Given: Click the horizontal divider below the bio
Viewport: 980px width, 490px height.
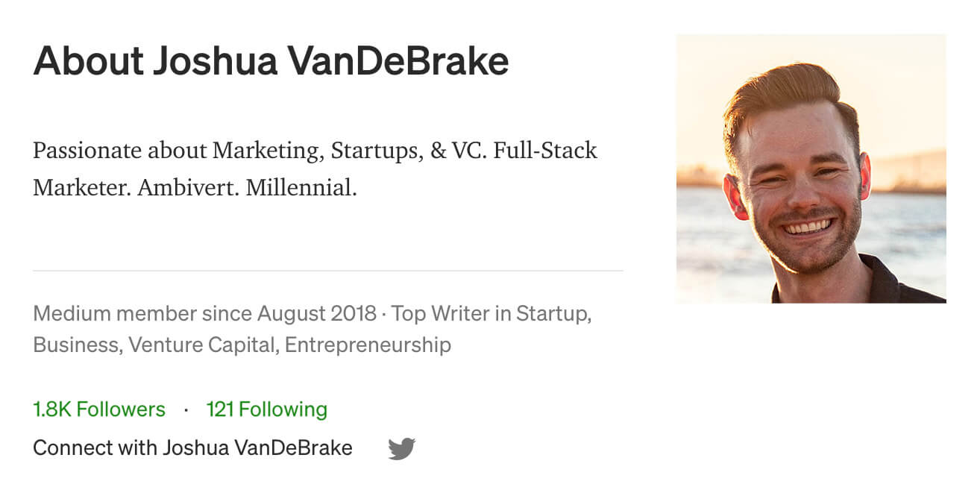Looking at the screenshot, I should tap(328, 271).
